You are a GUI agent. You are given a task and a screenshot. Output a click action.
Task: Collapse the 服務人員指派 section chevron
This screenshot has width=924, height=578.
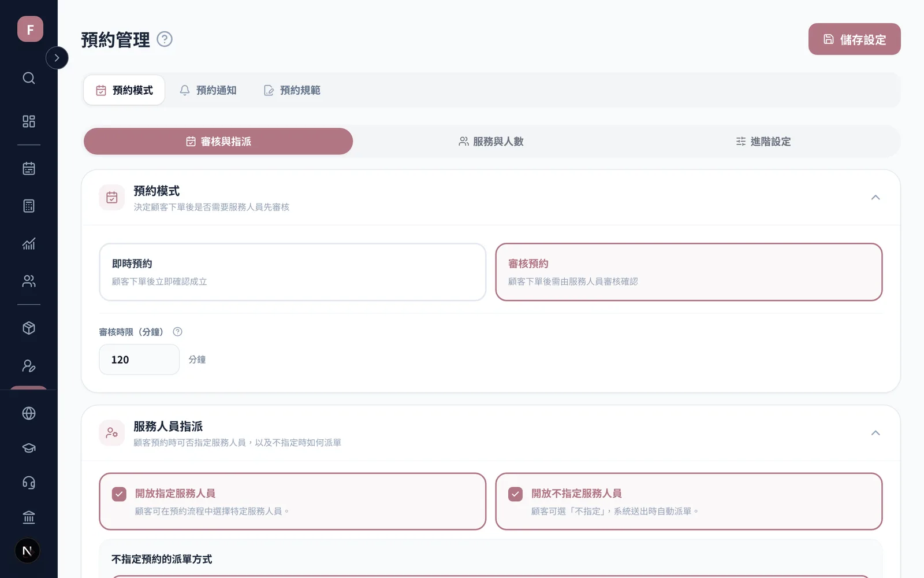[x=875, y=433]
